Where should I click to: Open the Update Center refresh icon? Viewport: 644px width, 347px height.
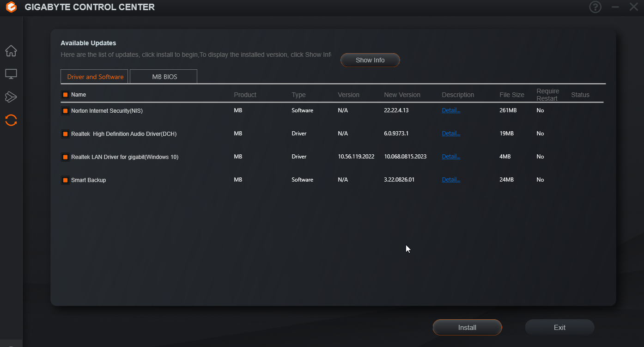click(11, 120)
